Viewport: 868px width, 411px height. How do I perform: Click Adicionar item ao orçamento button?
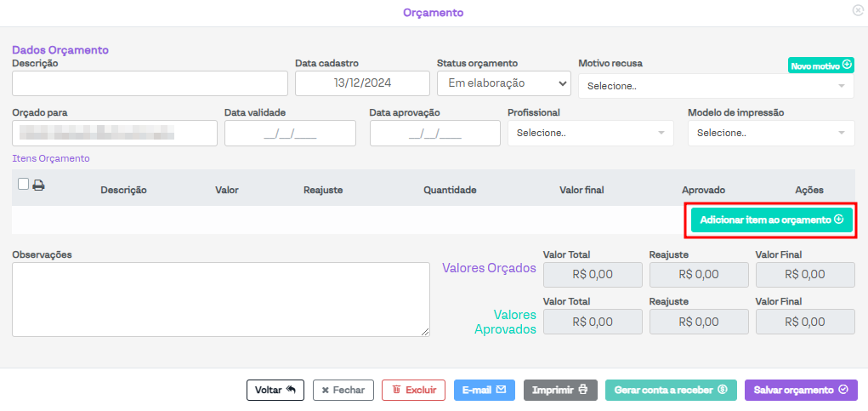772,220
